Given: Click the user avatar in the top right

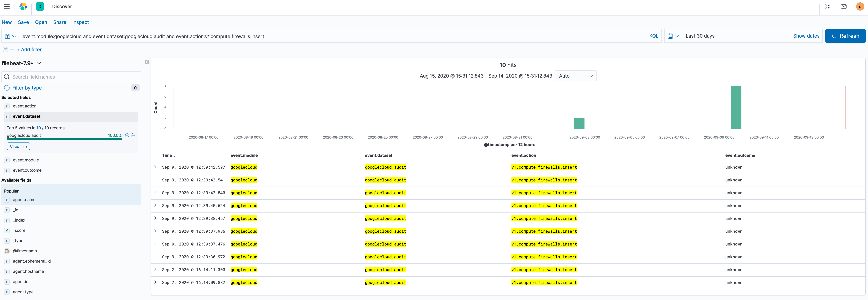Looking at the screenshot, I should tap(860, 6).
